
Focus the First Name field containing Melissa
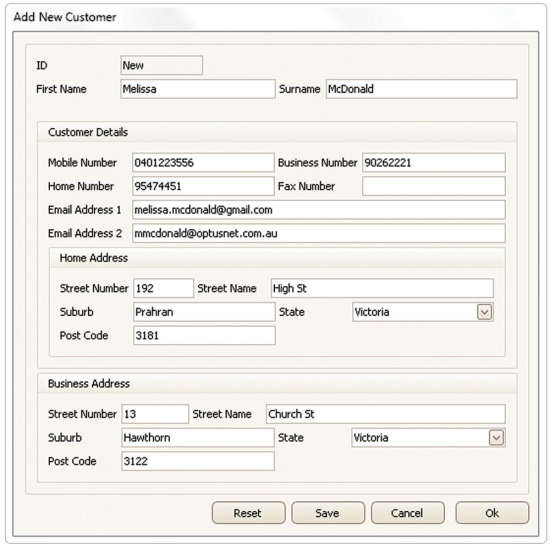pyautogui.click(x=198, y=89)
